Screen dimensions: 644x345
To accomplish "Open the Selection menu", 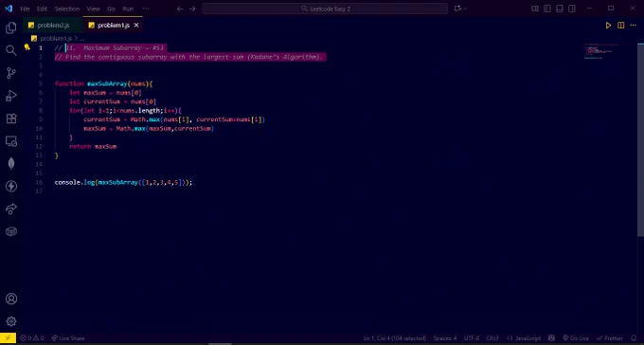I will pyautogui.click(x=67, y=9).
